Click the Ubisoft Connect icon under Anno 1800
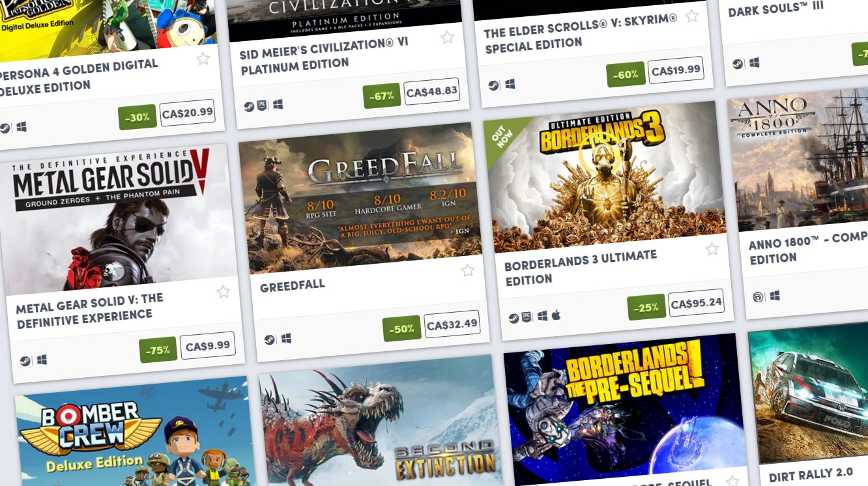The width and height of the screenshot is (868, 486). [x=758, y=296]
